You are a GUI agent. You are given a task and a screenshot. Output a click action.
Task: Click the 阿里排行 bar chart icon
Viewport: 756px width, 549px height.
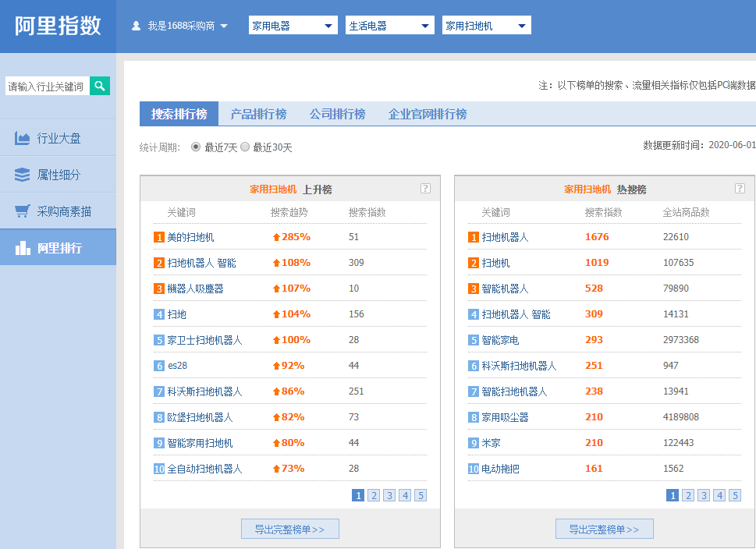23,248
